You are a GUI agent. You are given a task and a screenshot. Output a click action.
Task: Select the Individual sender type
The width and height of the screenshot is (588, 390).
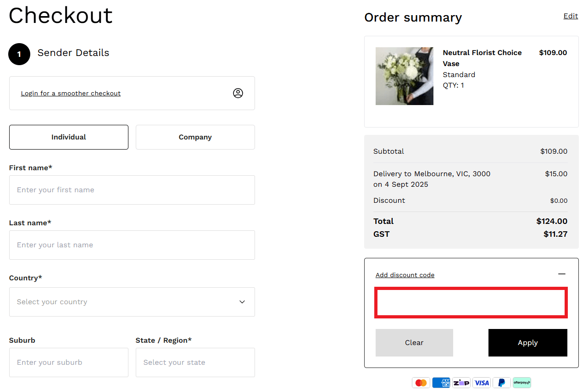click(68, 137)
